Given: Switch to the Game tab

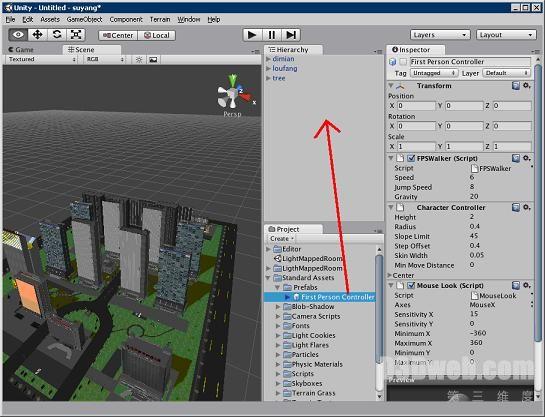Looking at the screenshot, I should coord(22,50).
